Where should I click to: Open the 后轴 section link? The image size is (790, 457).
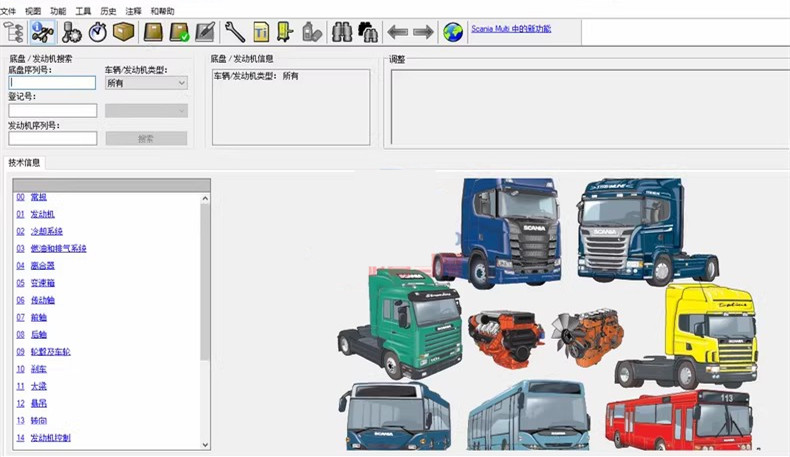pyautogui.click(x=38, y=335)
